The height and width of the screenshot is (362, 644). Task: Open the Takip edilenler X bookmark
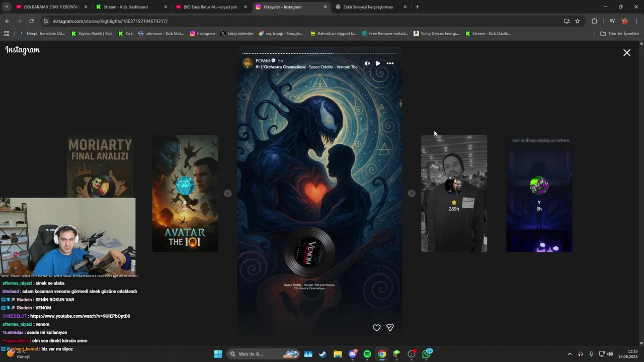(236, 34)
